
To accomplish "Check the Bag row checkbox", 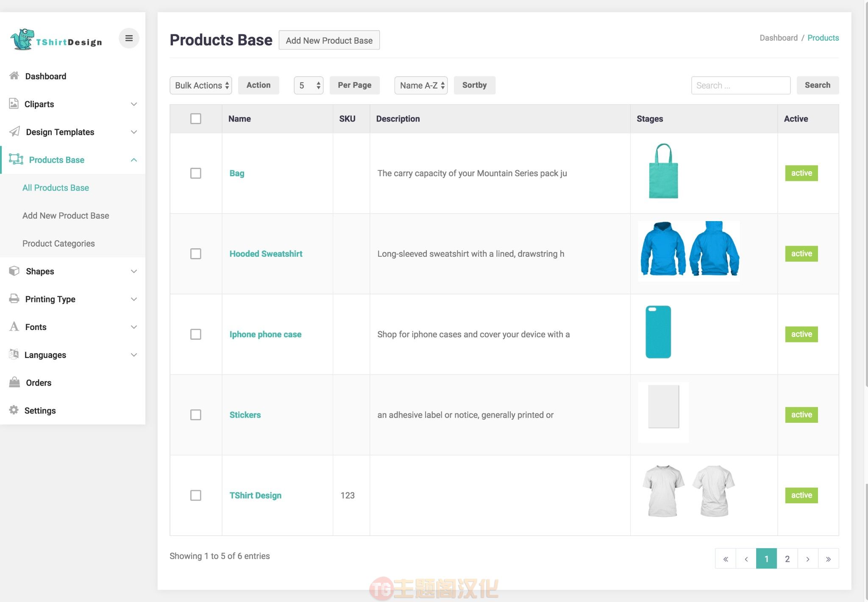I will (196, 173).
